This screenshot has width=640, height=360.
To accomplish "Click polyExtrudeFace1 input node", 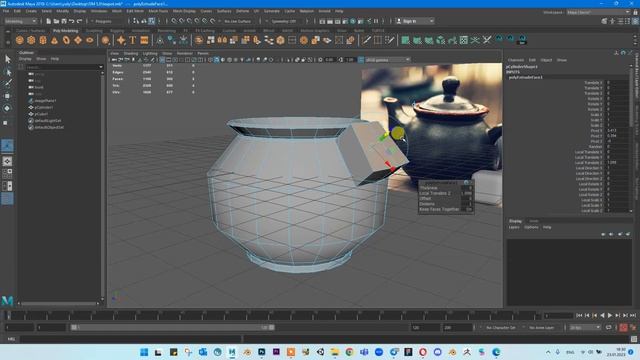I will [525, 77].
